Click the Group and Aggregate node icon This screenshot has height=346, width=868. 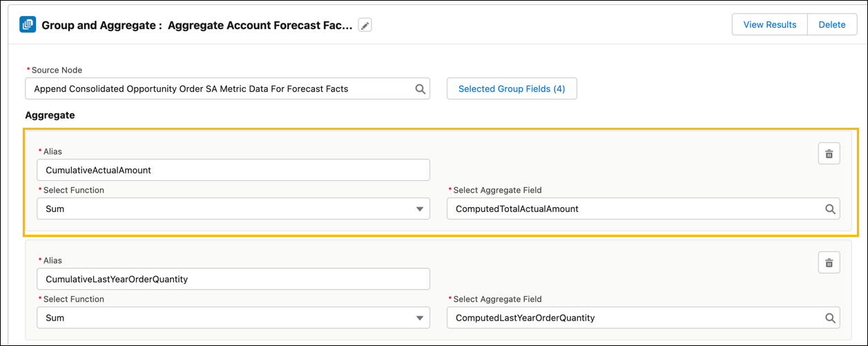[x=28, y=25]
